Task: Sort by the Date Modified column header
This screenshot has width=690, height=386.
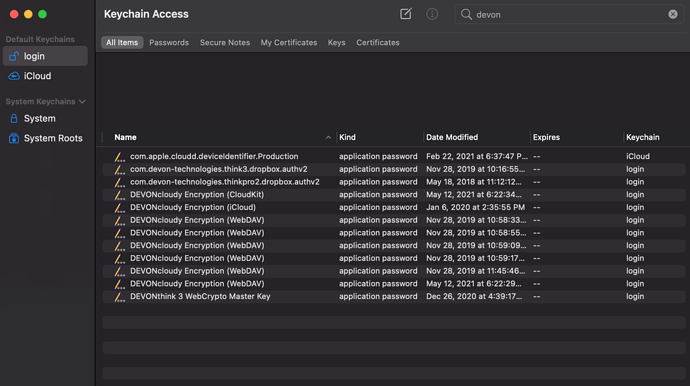Action: [x=452, y=137]
